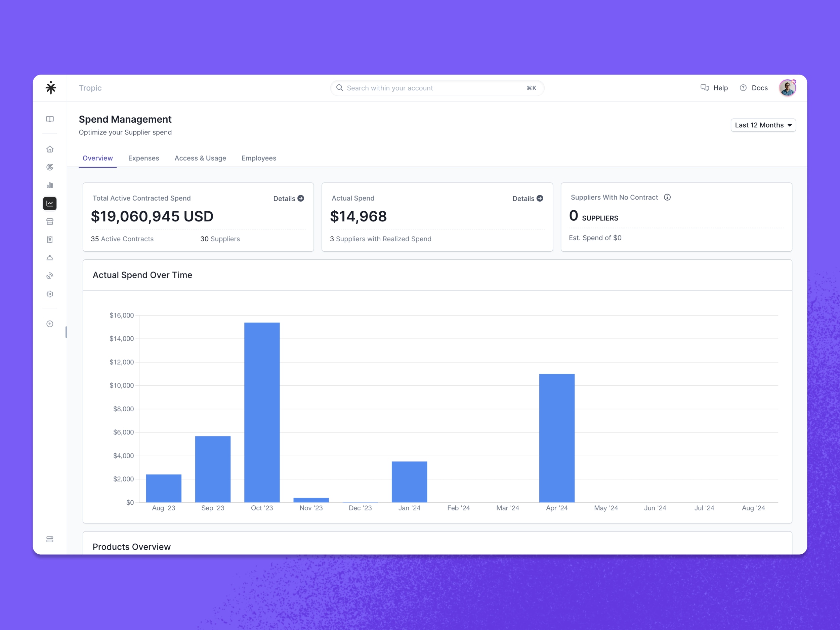Click the Jan '24 bar in the chart
This screenshot has height=630, width=840.
coord(409,482)
